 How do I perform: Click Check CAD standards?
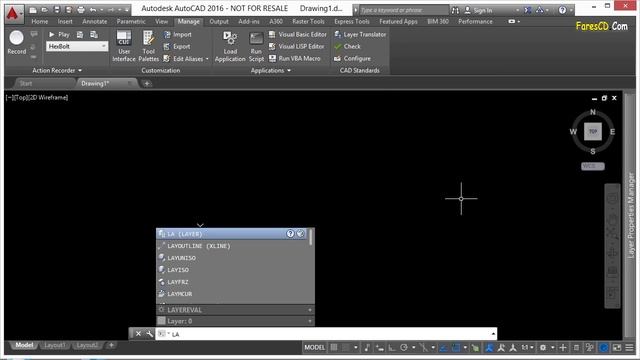(x=347, y=47)
